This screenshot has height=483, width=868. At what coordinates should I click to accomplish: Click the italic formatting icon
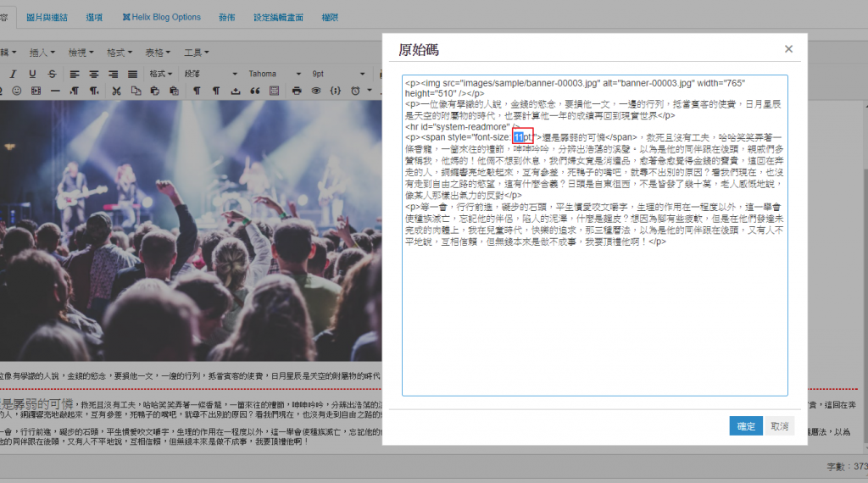click(14, 74)
